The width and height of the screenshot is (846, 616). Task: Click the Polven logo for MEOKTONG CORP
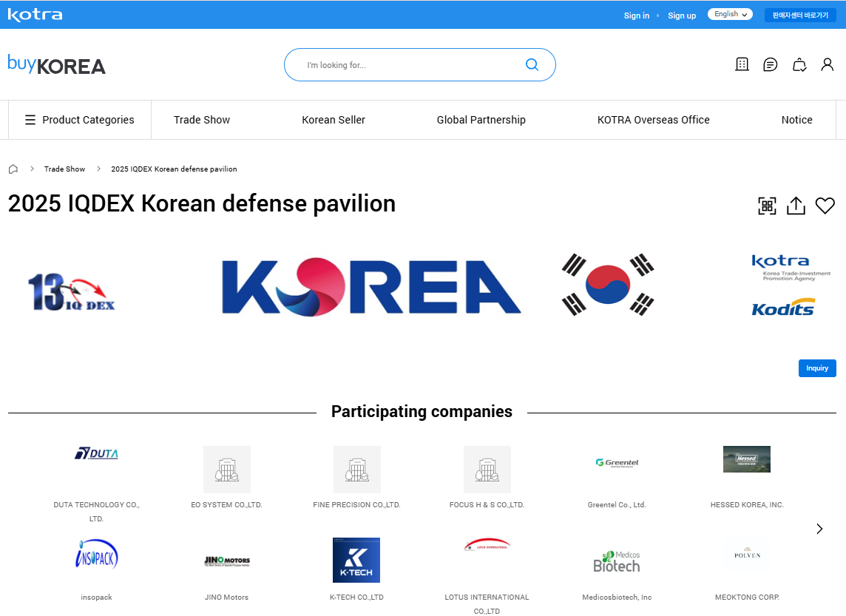[747, 553]
